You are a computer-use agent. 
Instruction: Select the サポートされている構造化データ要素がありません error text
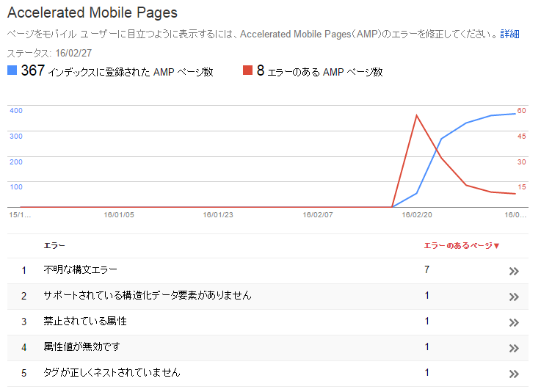pos(148,295)
